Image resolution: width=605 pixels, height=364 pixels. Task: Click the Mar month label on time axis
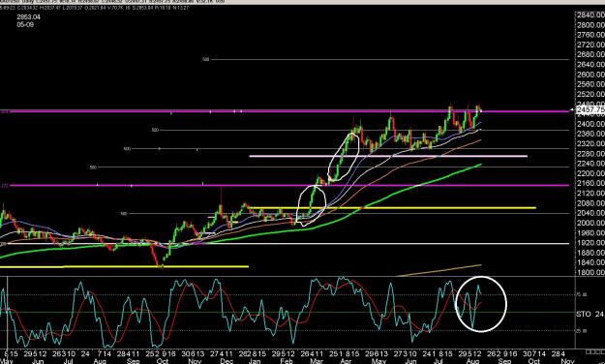coord(316,361)
